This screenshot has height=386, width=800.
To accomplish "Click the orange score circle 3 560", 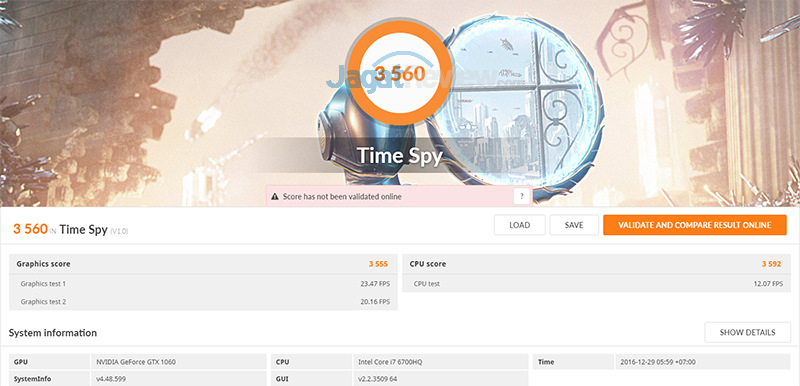I will tap(399, 73).
